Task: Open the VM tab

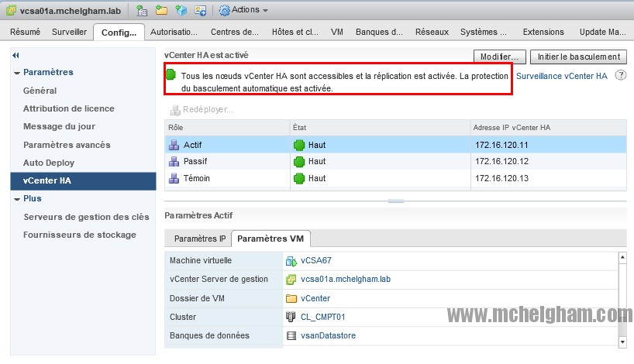Action: click(x=337, y=32)
